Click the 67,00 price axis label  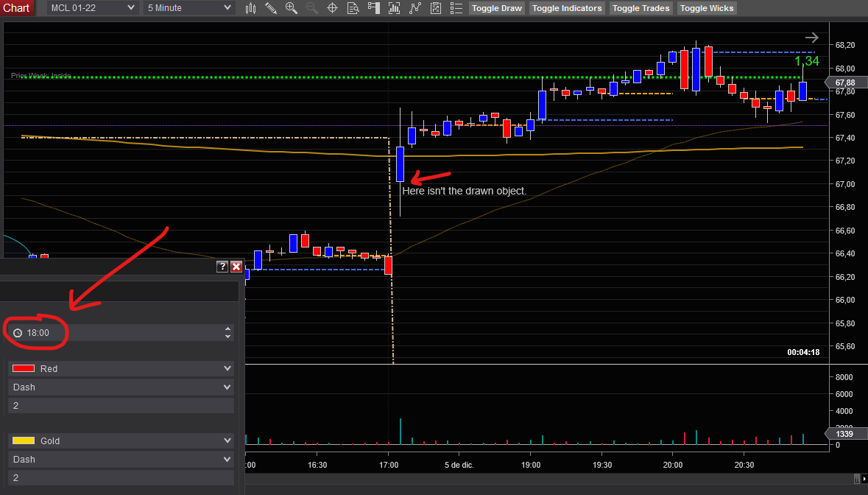pyautogui.click(x=844, y=184)
